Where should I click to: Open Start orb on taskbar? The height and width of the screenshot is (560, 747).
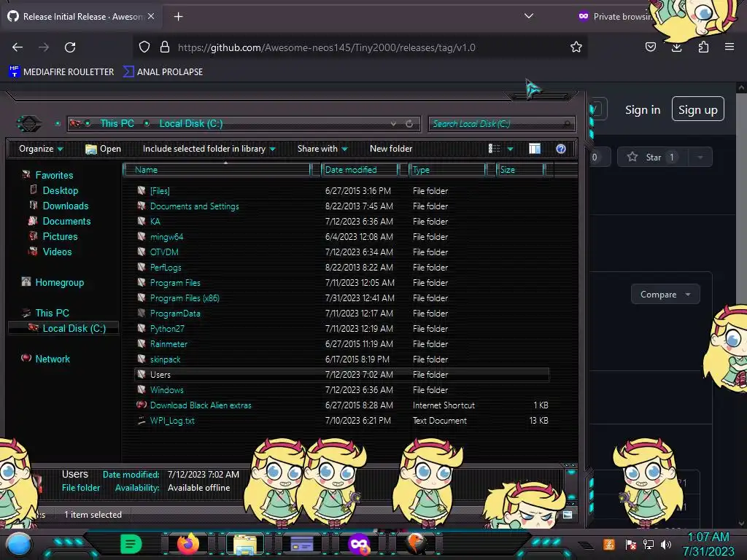[19, 544]
